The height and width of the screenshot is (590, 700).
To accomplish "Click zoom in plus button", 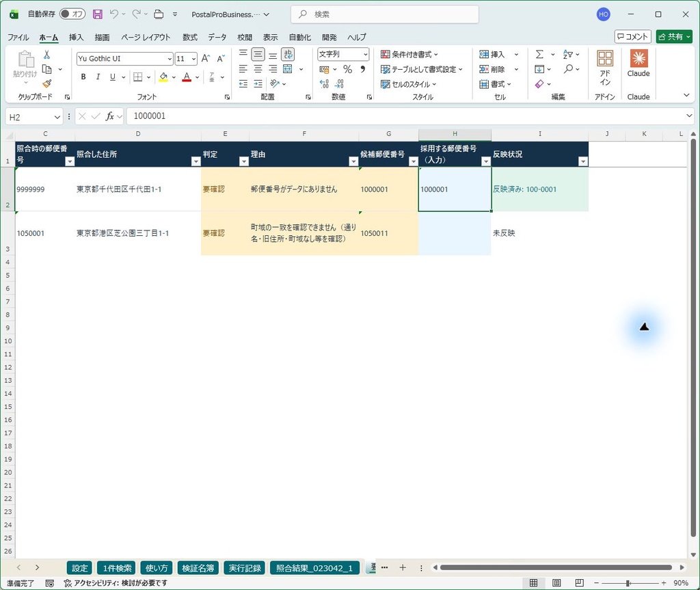I will point(664,583).
